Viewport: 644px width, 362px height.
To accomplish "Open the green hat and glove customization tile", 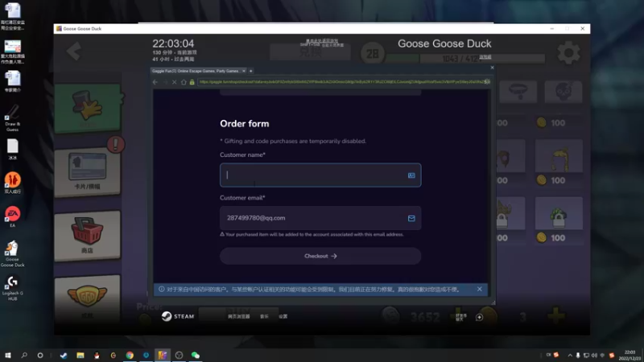I will click(88, 109).
